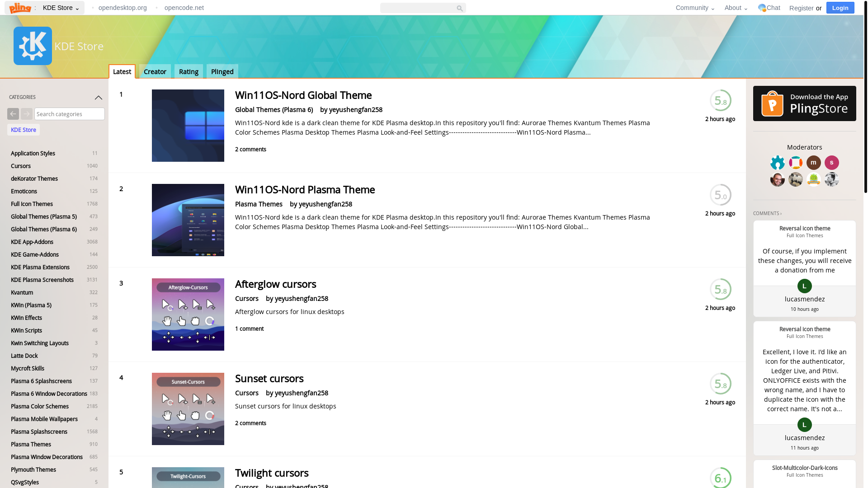The height and width of the screenshot is (488, 868).
Task: Visit opencode.net link
Action: click(184, 8)
